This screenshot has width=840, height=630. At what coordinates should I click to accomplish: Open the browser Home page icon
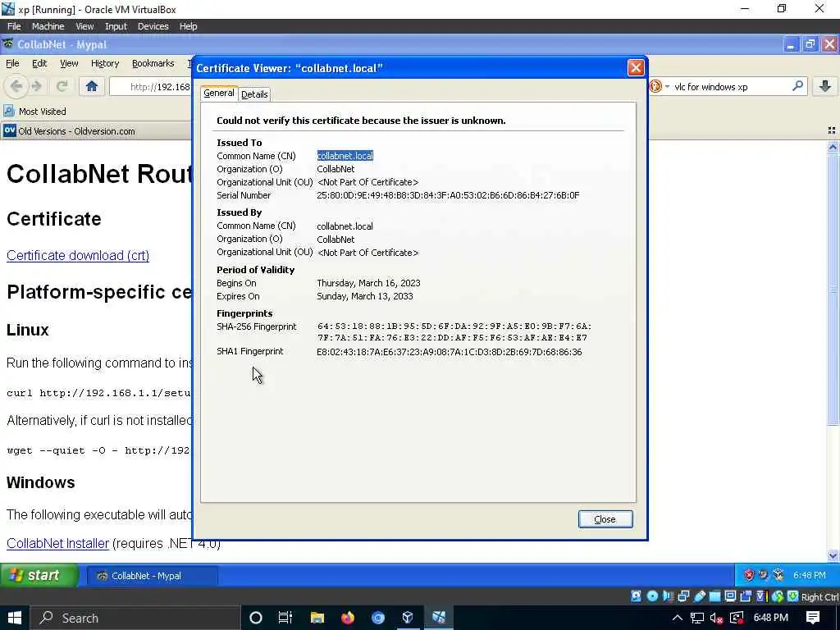[92, 86]
